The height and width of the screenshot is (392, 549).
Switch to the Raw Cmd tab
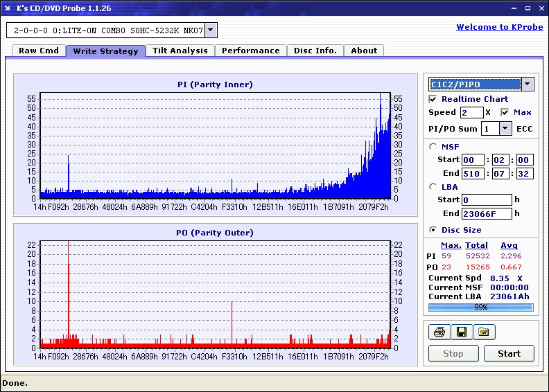39,51
